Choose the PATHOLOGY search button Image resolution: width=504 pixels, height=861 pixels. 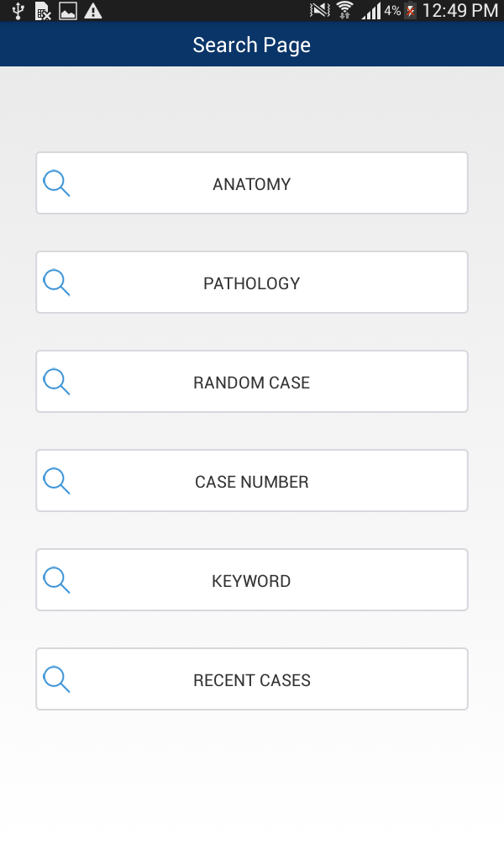click(x=251, y=283)
